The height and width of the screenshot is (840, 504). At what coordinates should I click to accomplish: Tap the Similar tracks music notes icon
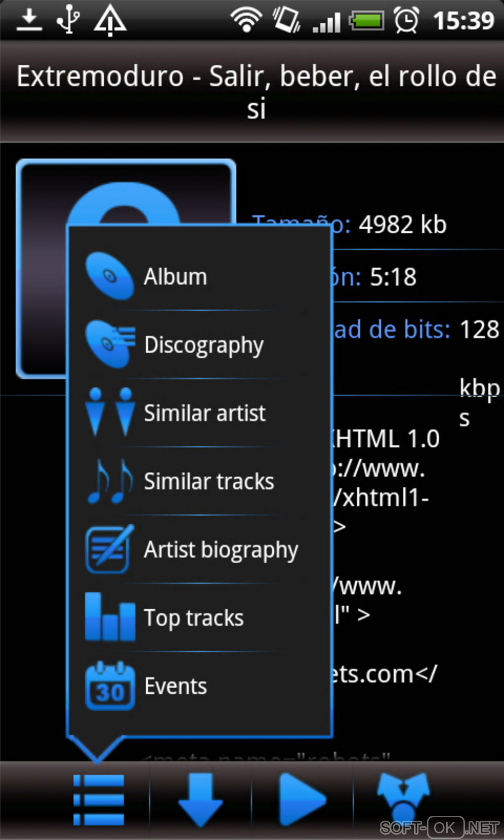(110, 480)
